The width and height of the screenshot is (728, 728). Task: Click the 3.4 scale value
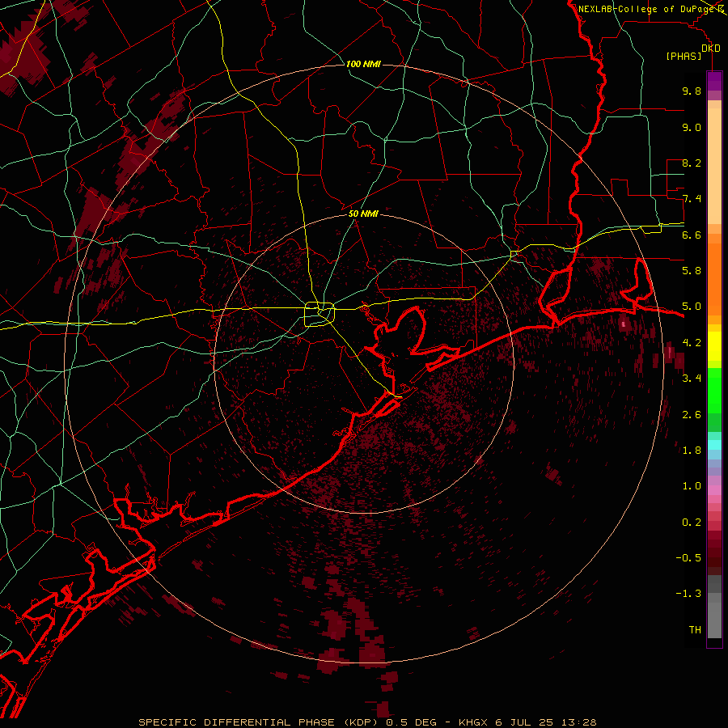[x=692, y=378]
